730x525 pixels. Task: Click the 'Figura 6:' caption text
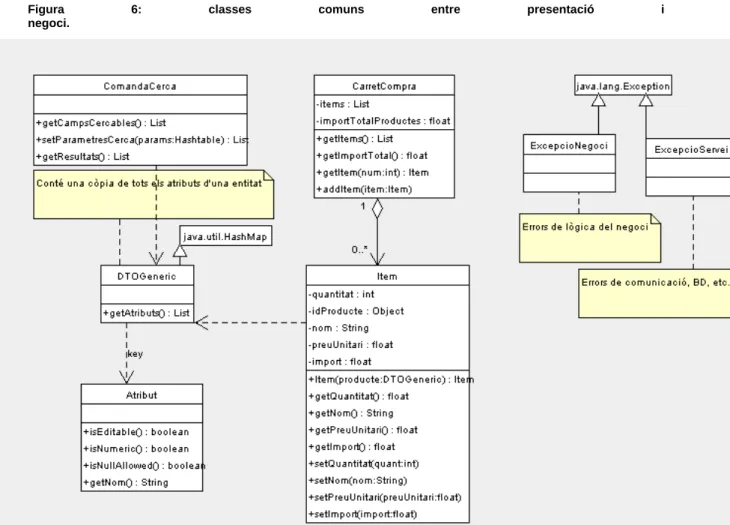[84, 9]
